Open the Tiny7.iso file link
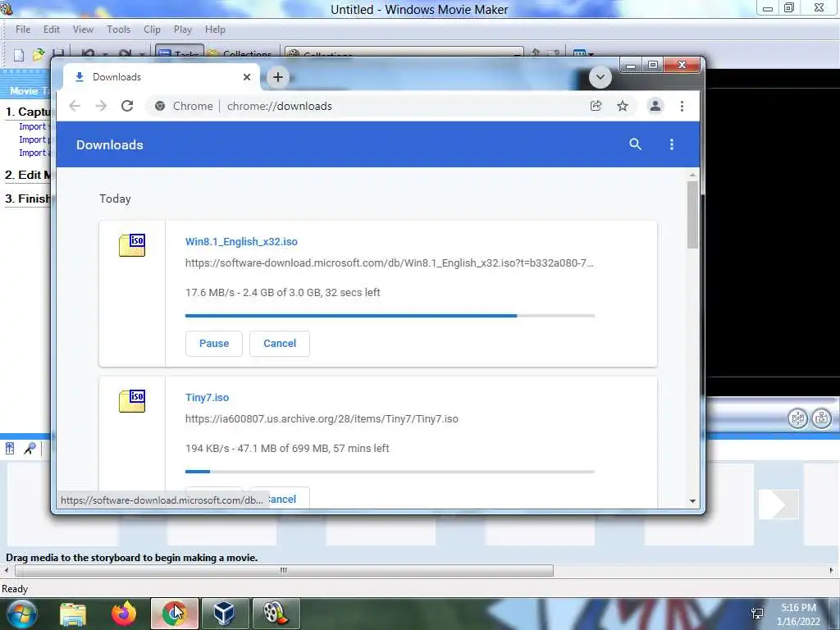 [207, 398]
